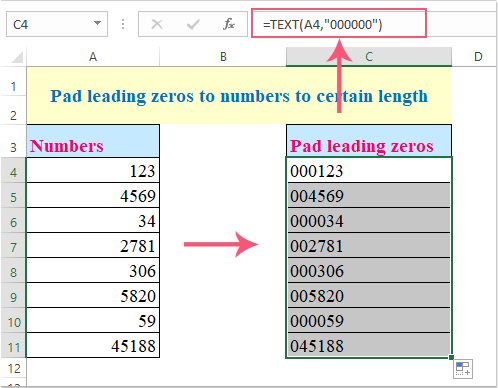498x388 pixels.
Task: Select cell containing 45188
Action: 93,345
